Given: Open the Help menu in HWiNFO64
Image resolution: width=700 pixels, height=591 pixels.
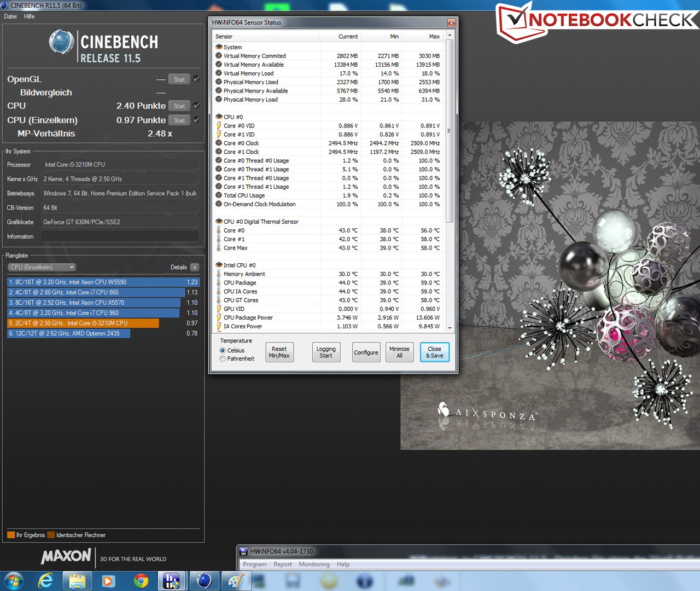Looking at the screenshot, I should point(343,564).
